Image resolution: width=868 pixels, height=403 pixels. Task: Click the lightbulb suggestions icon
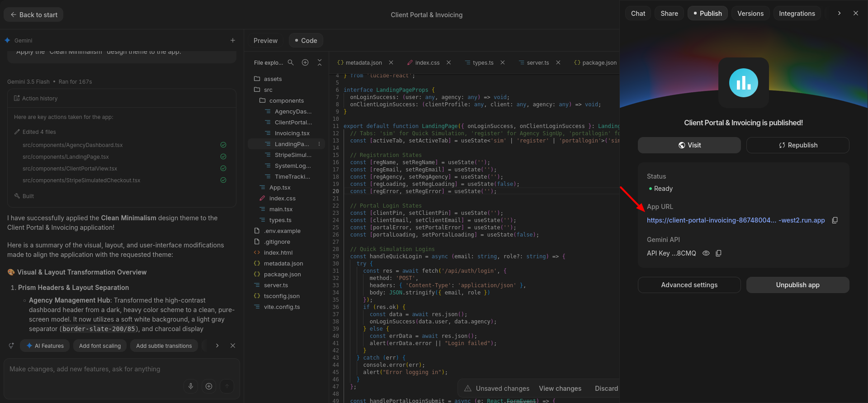[11, 346]
